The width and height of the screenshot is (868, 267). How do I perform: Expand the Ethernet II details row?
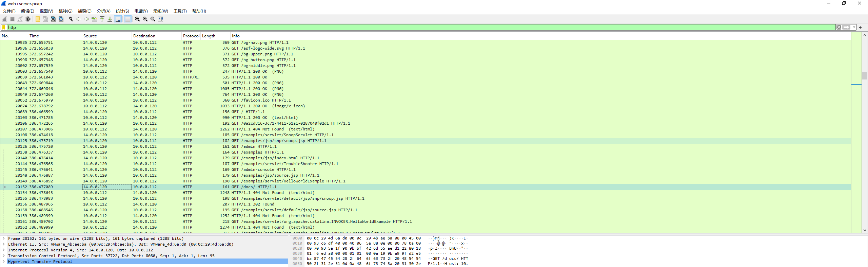[x=4, y=244]
